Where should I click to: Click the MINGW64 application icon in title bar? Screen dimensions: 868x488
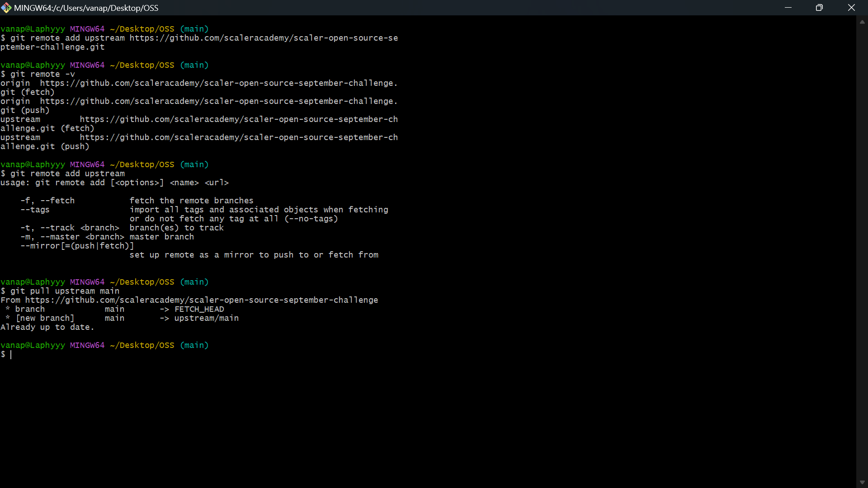click(6, 8)
